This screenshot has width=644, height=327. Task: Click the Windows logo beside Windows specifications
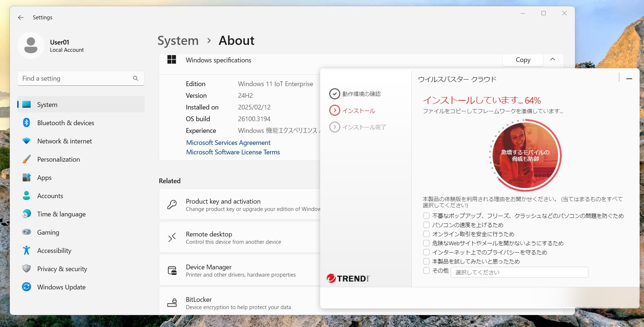click(x=172, y=60)
